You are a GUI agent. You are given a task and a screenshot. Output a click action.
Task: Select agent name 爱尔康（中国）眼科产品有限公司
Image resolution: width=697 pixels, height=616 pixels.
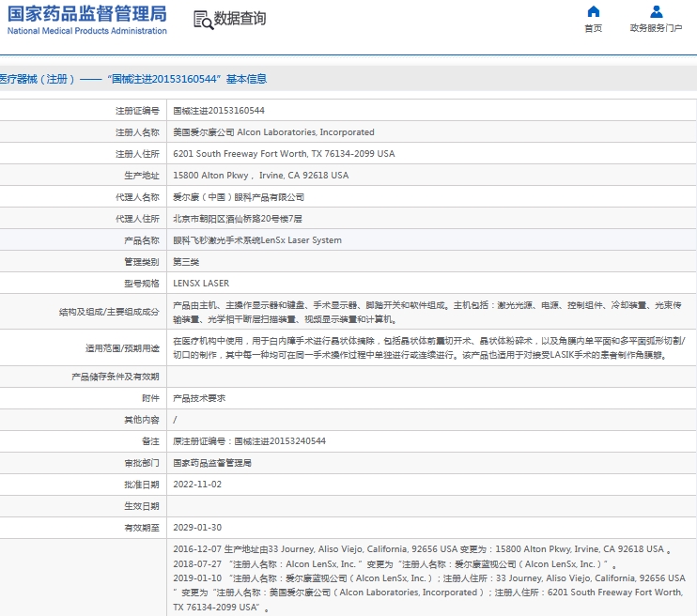[239, 197]
